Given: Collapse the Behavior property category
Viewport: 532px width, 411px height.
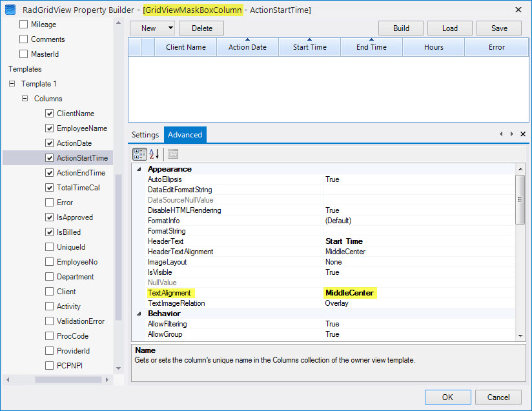Looking at the screenshot, I should click(139, 314).
